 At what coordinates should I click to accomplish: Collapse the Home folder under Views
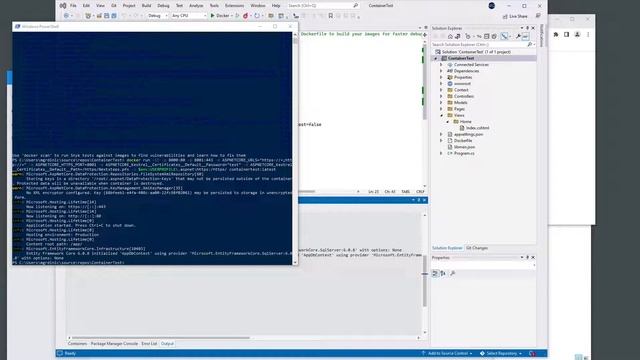tap(447, 122)
